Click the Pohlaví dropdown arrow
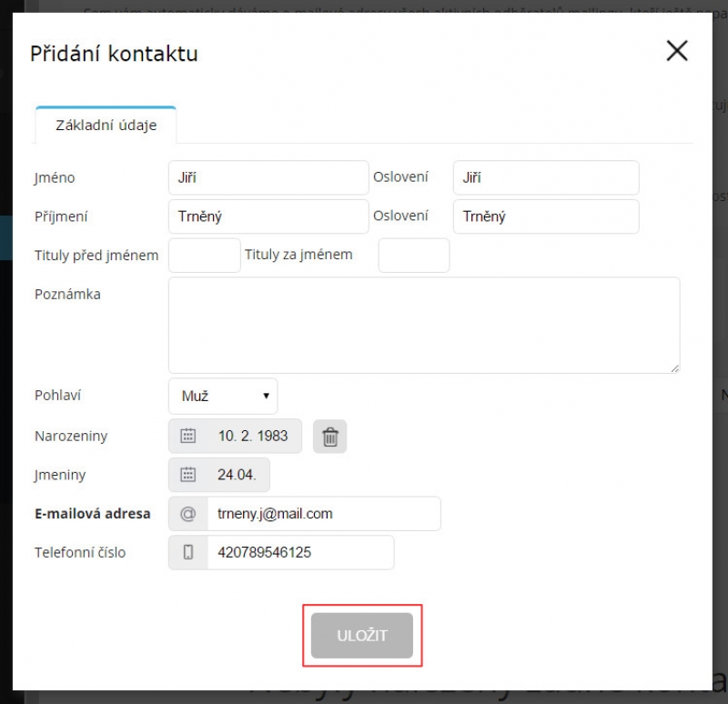Viewport: 728px width, 704px height. coord(266,396)
